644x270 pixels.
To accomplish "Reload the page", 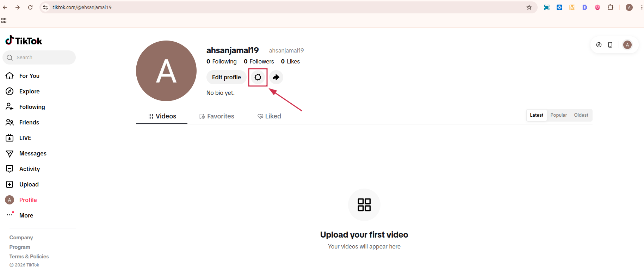I will click(x=30, y=7).
